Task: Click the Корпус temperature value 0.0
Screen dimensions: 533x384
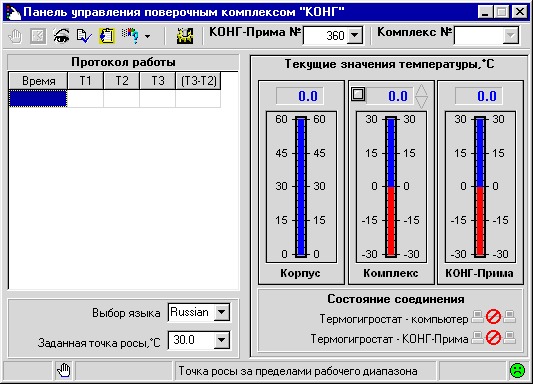Action: (300, 96)
